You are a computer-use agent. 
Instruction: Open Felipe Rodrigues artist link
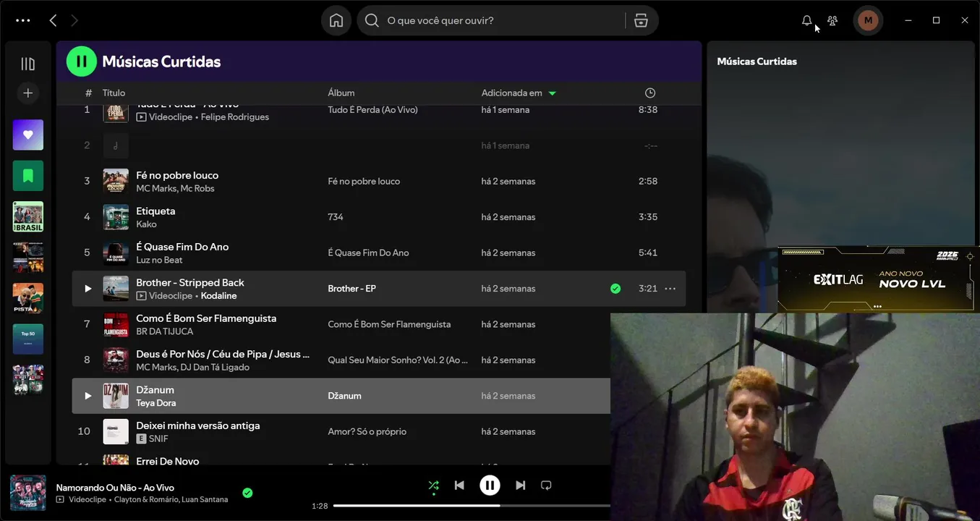234,117
